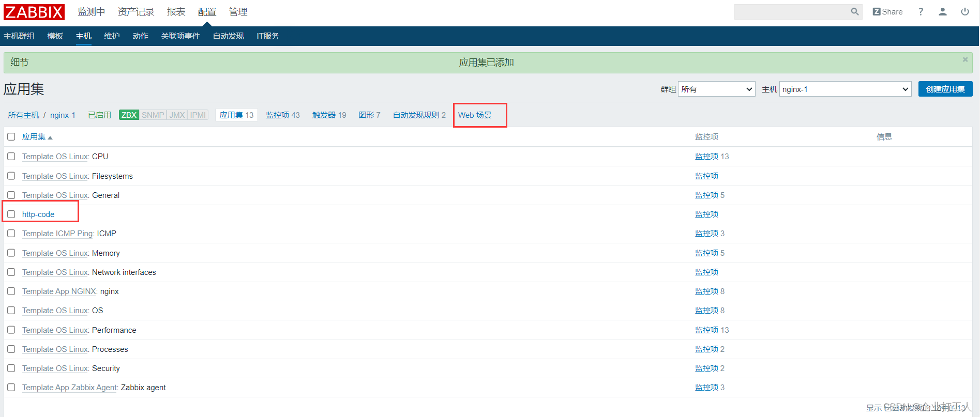
Task: Go to 自动发现 submenu
Action: point(229,36)
